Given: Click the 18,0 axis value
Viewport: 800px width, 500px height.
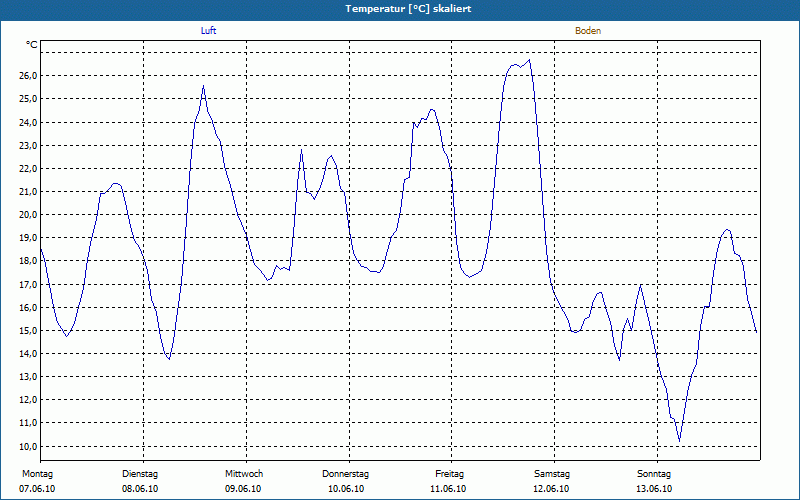Looking at the screenshot, I should point(28,261).
